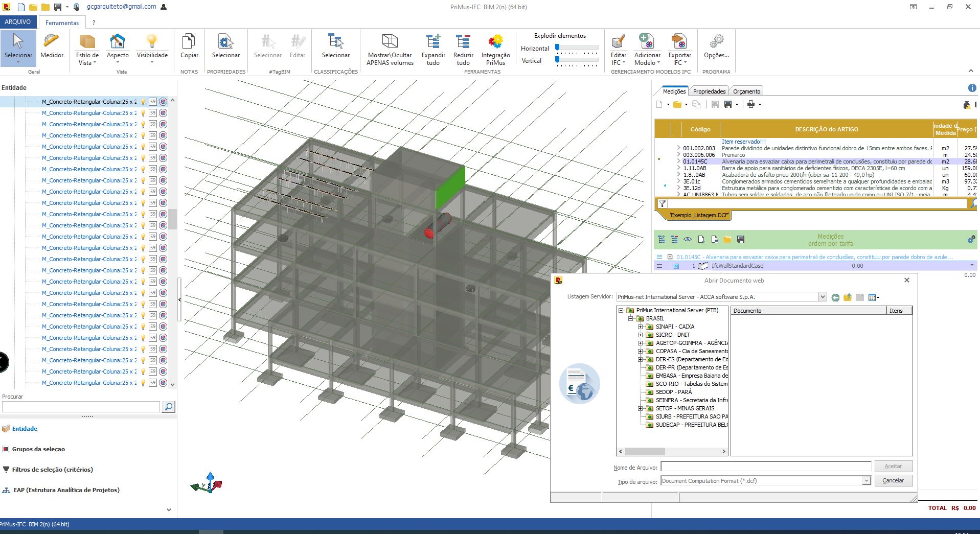Click the search magnifier beside Procurar
This screenshot has height=534, width=980.
click(168, 407)
